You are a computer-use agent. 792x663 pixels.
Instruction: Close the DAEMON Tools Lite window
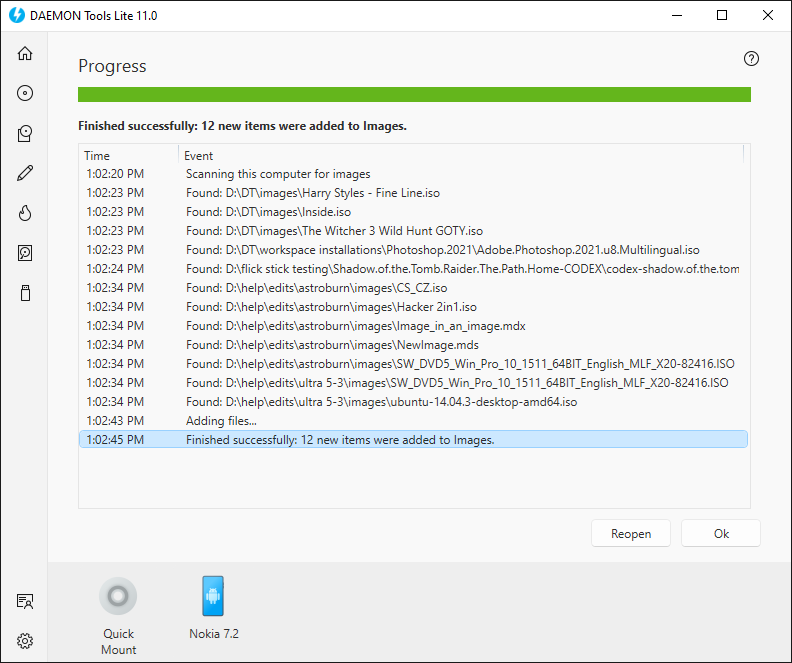(768, 15)
